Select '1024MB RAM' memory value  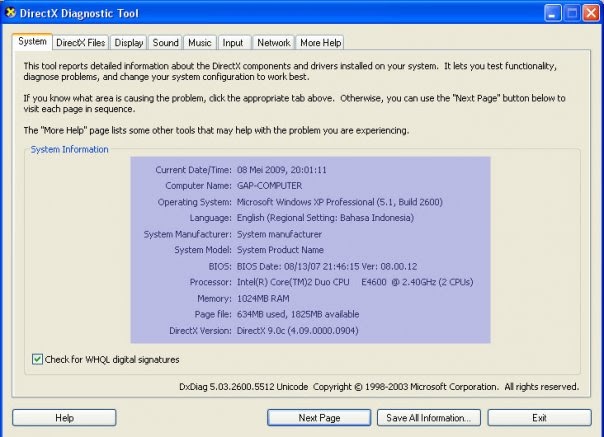pyautogui.click(x=263, y=299)
